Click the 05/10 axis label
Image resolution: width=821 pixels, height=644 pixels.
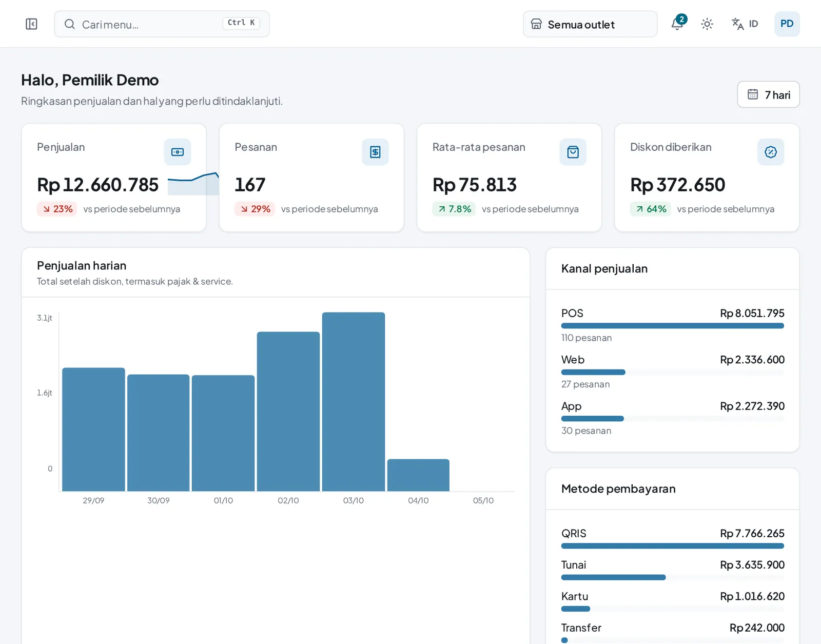pyautogui.click(x=483, y=500)
